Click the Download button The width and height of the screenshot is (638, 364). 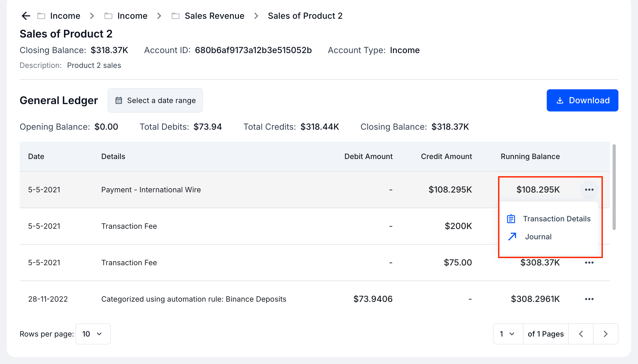(x=582, y=100)
